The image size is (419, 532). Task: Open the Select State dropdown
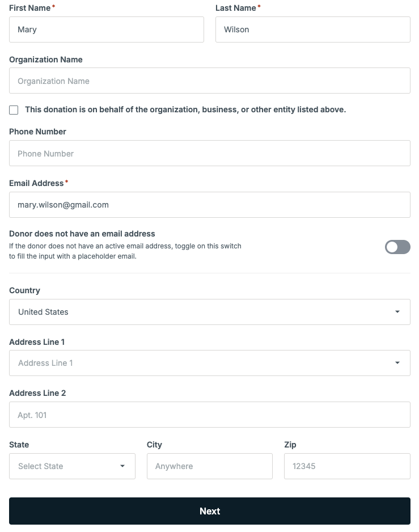click(72, 466)
